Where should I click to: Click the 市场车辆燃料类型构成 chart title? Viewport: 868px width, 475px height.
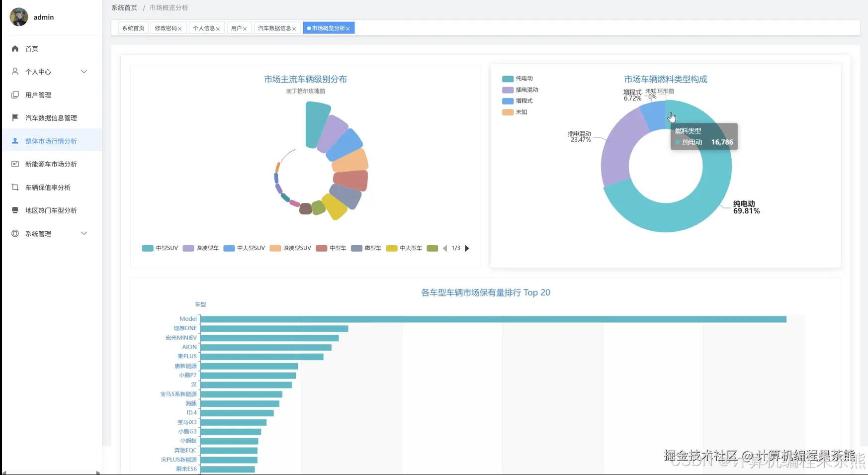tap(666, 80)
